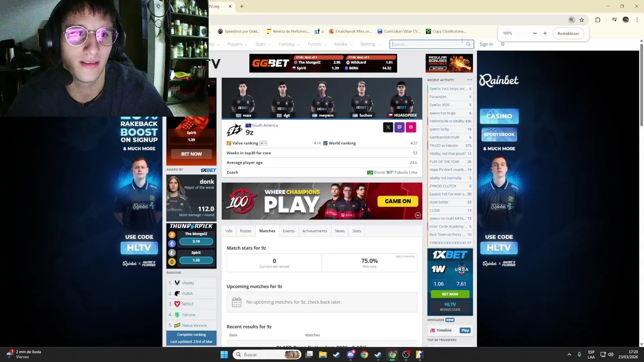The width and height of the screenshot is (644, 362).
Task: Click MOUZ in the ranking list
Action: click(x=188, y=304)
